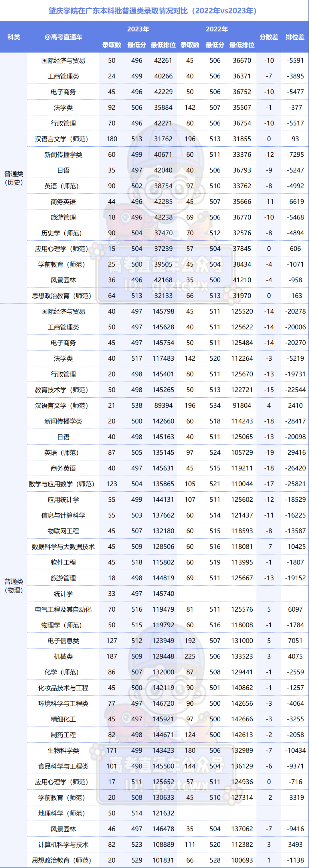The height and width of the screenshot is (868, 309).
Task: Click the 42261 lowest-rank value
Action: coord(163,61)
